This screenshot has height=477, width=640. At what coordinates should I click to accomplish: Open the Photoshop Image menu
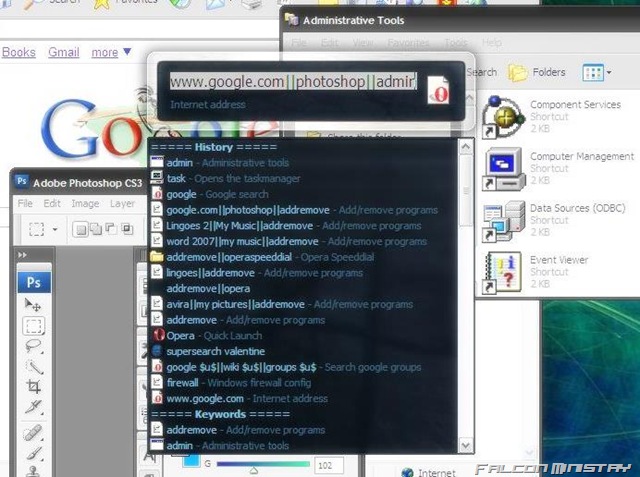(x=85, y=203)
